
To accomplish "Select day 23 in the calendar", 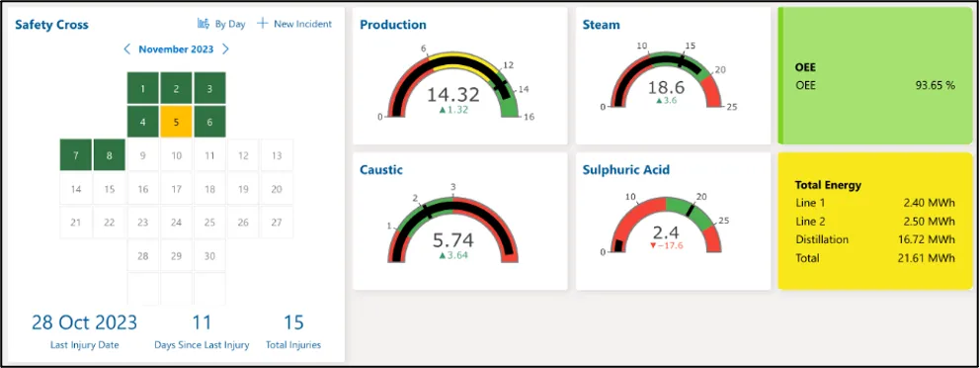I will (143, 223).
